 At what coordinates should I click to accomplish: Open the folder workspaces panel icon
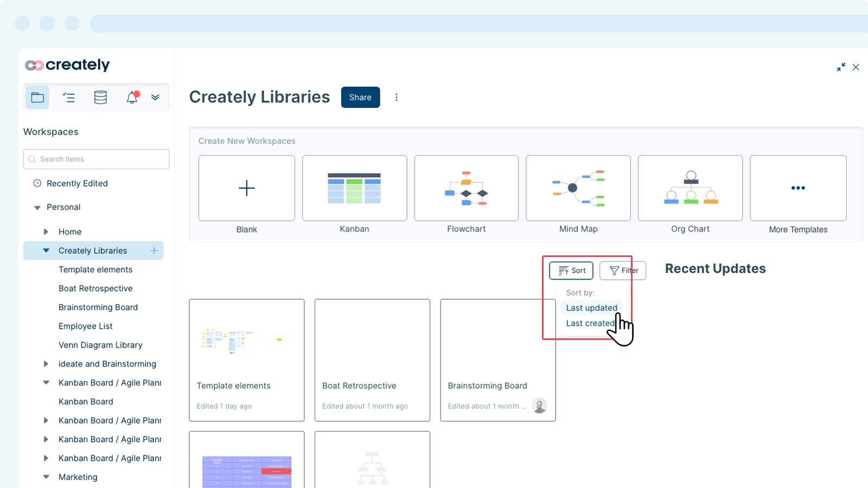[37, 98]
